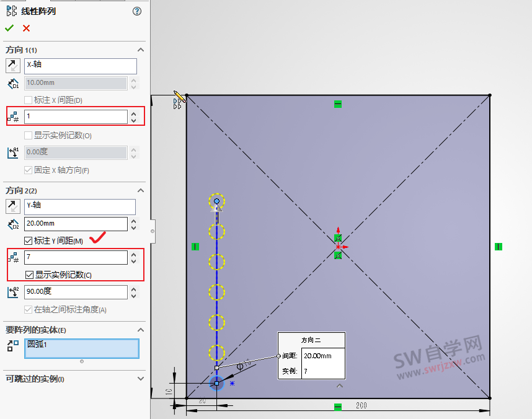This screenshot has width=532, height=419.
Task: Select 圆弧1 in the entities to pattern list
Action: 81,348
